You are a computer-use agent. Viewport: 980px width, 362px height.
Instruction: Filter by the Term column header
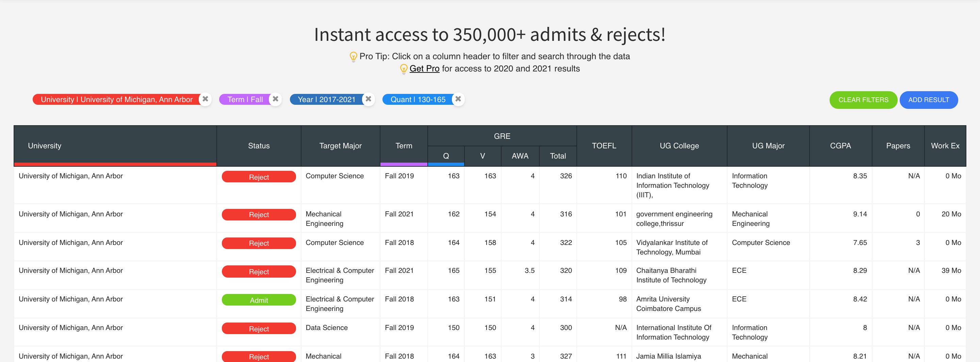(404, 146)
